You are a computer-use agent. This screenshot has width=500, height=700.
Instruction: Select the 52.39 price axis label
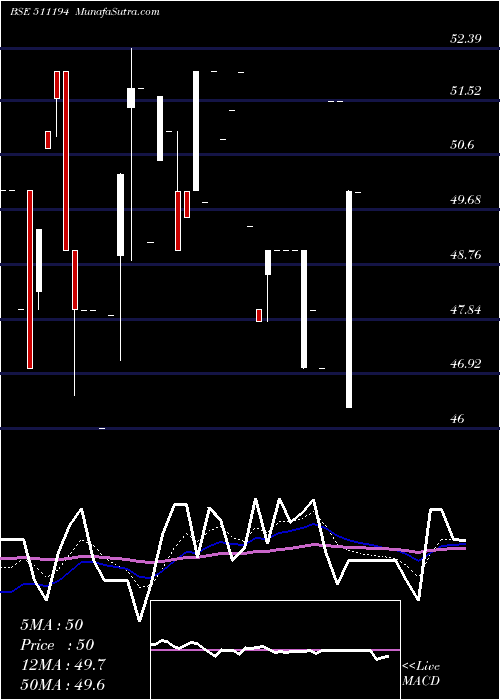[x=466, y=38]
